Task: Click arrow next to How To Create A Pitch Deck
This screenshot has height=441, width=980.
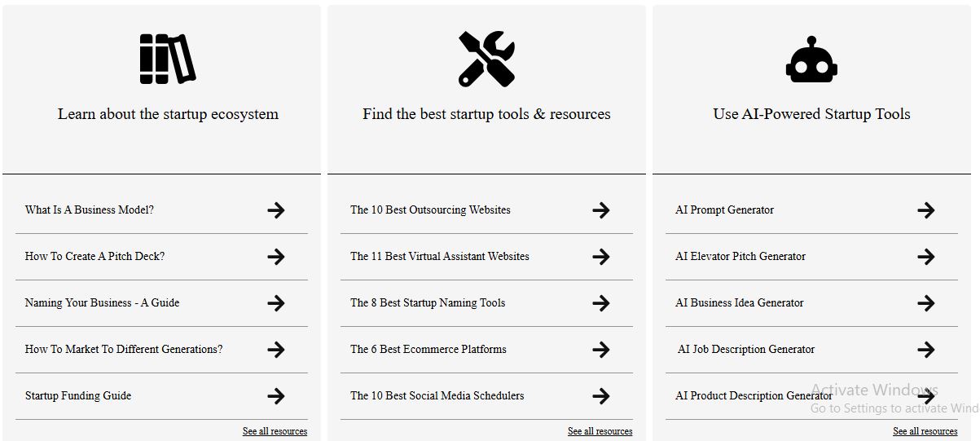Action: [x=276, y=257]
